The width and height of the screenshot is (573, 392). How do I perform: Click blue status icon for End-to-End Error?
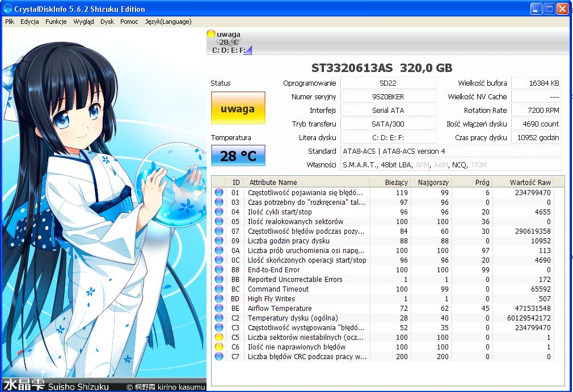coord(219,269)
